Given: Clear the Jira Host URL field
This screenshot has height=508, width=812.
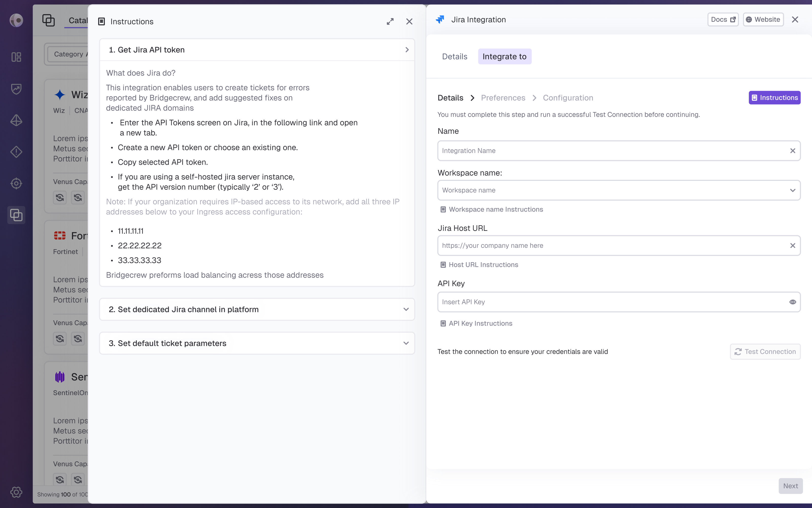Looking at the screenshot, I should coord(792,246).
